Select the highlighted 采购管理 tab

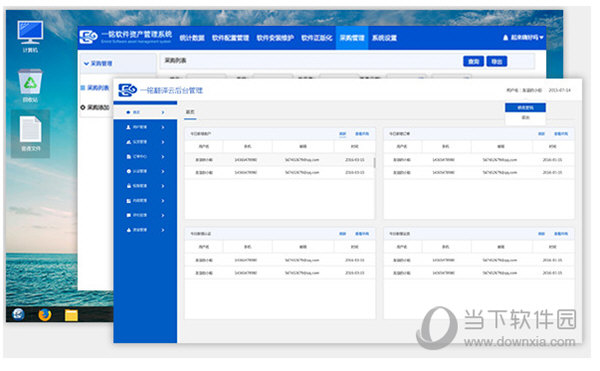click(x=352, y=38)
